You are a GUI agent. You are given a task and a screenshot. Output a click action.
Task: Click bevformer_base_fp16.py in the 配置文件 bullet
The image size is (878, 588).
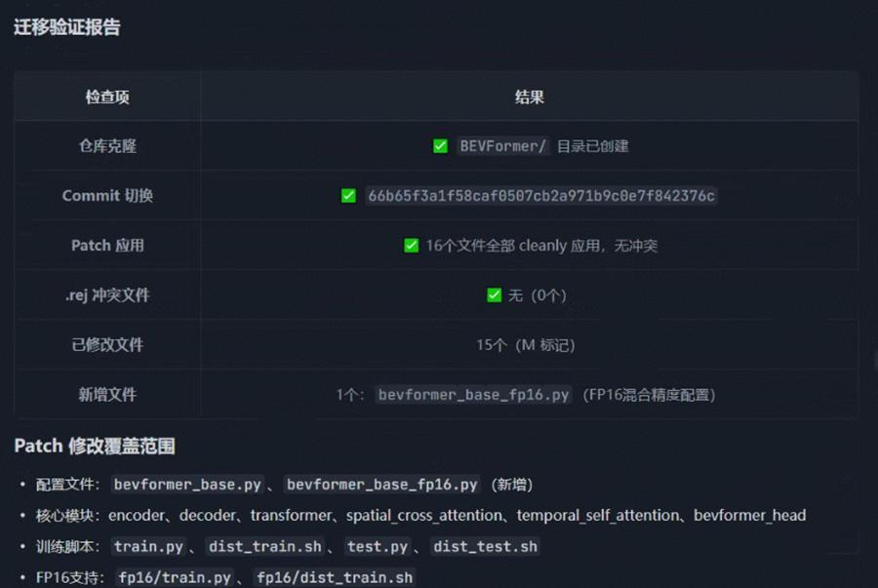(x=381, y=484)
